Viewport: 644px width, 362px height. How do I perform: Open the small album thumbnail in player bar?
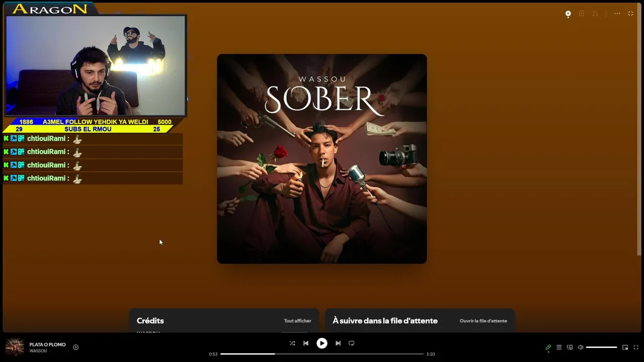click(15, 347)
